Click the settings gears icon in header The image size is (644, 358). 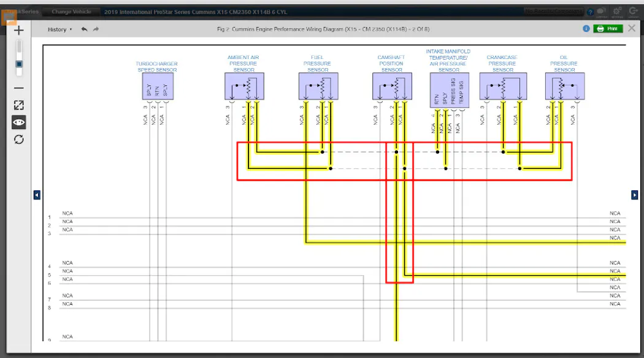[x=617, y=12]
